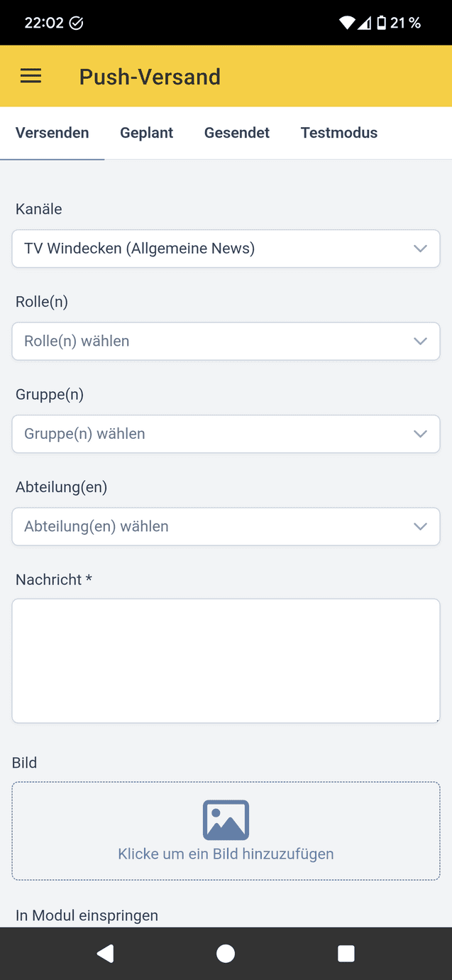Viewport: 452px width, 980px height.
Task: Switch to the Geplant tab
Action: coord(147,133)
